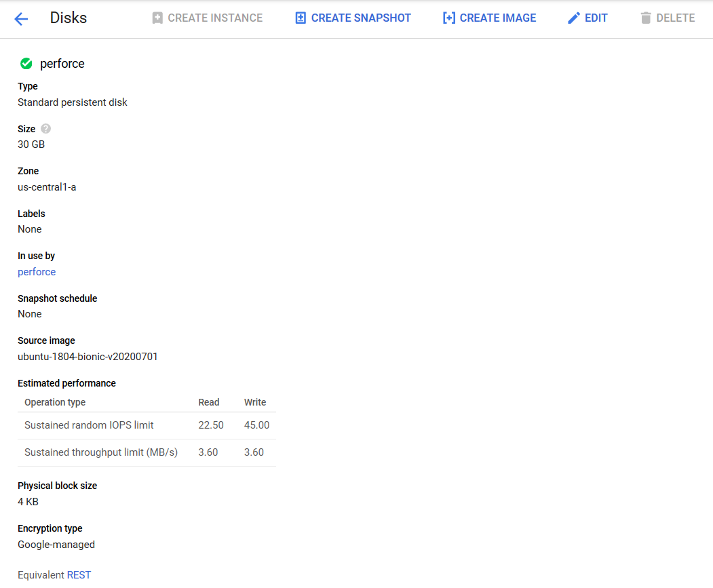The width and height of the screenshot is (713, 588).
Task: Click the Sustained random IOPS limit row
Action: pyautogui.click(x=147, y=425)
